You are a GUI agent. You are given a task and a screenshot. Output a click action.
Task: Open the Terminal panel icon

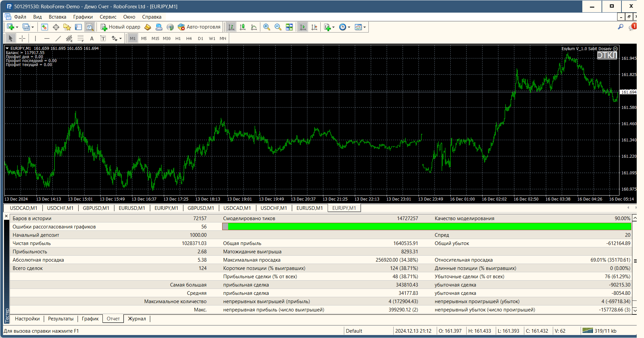click(x=78, y=27)
